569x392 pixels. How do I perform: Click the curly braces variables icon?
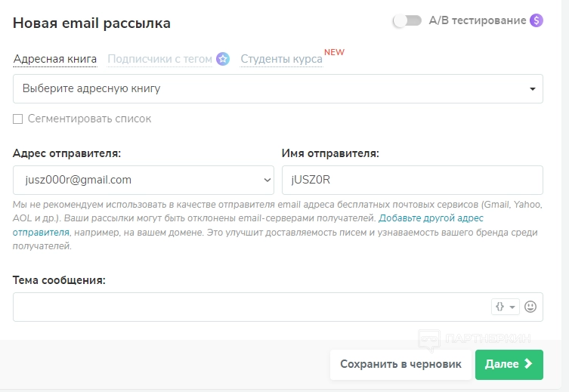coord(499,307)
